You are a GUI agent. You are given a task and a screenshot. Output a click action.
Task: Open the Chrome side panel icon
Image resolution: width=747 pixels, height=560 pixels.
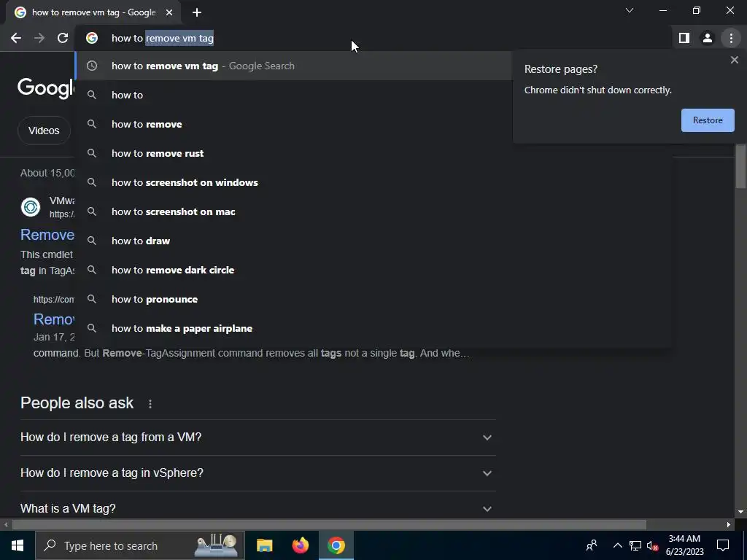(x=684, y=38)
